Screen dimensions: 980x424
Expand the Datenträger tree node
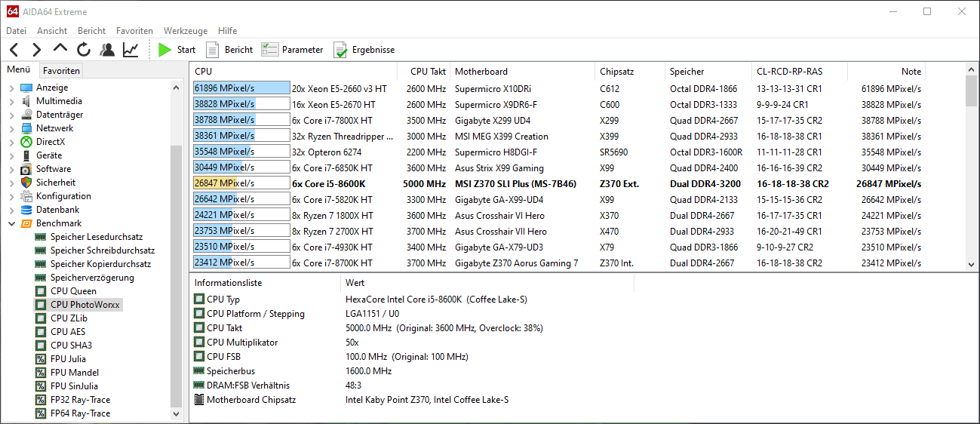pyautogui.click(x=11, y=115)
